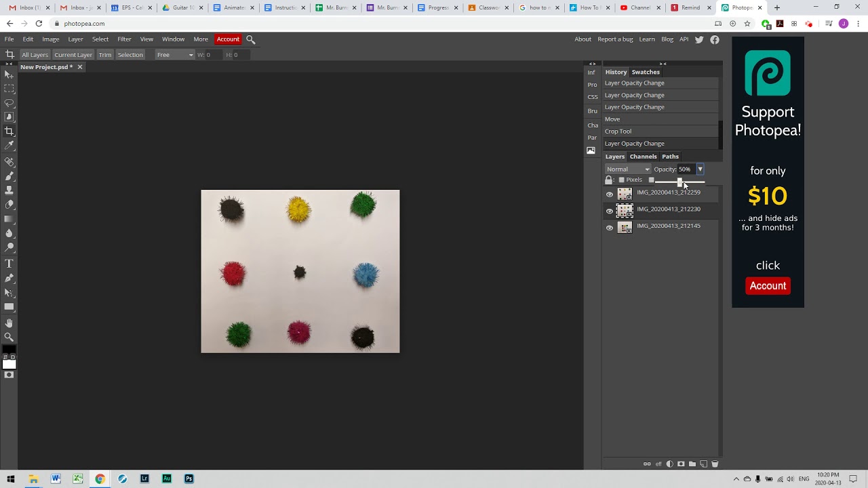This screenshot has width=868, height=488.
Task: Click Report a bug link
Action: [x=615, y=39]
